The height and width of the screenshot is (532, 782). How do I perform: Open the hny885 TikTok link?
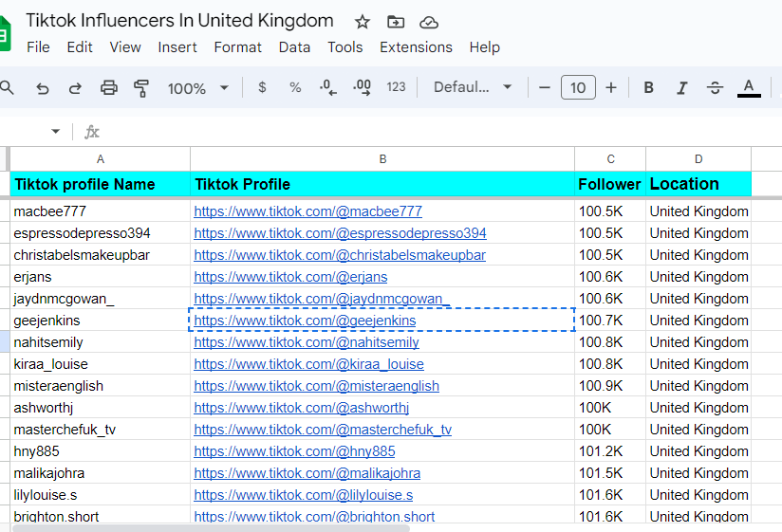click(x=294, y=451)
